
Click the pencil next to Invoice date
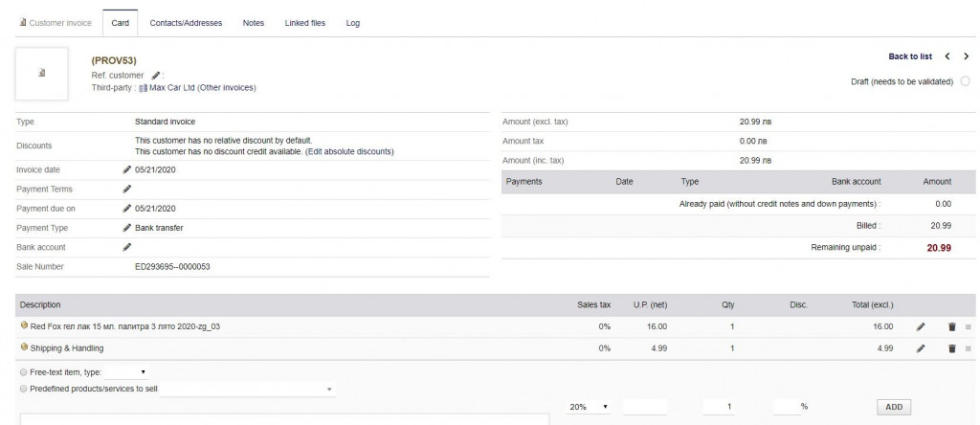click(127, 169)
